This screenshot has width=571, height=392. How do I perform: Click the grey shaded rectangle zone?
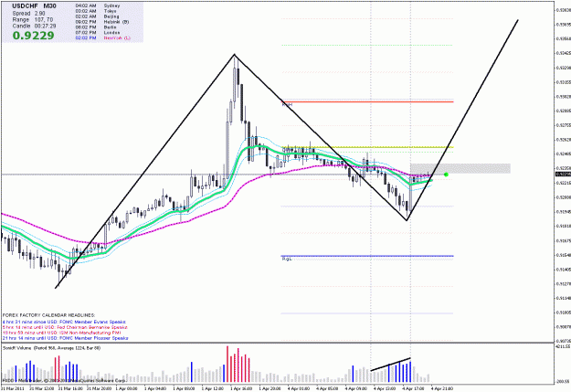460,168
